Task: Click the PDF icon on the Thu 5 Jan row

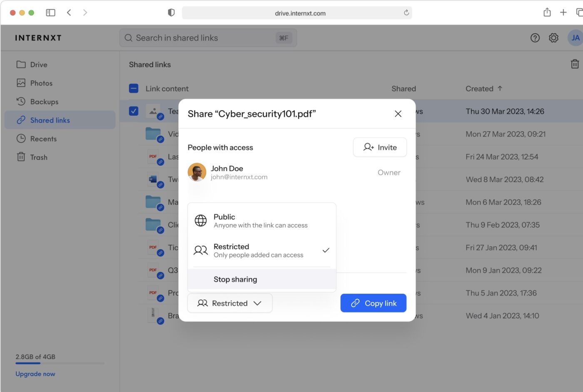Action: coord(153,293)
